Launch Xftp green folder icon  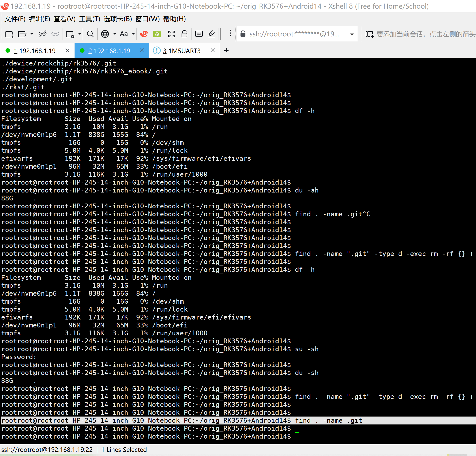click(157, 34)
